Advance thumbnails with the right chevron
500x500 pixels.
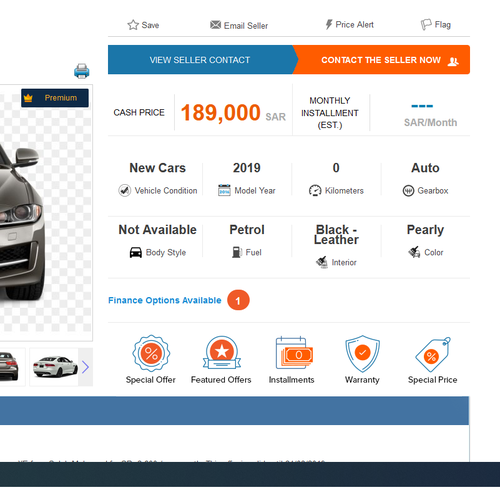(x=85, y=367)
